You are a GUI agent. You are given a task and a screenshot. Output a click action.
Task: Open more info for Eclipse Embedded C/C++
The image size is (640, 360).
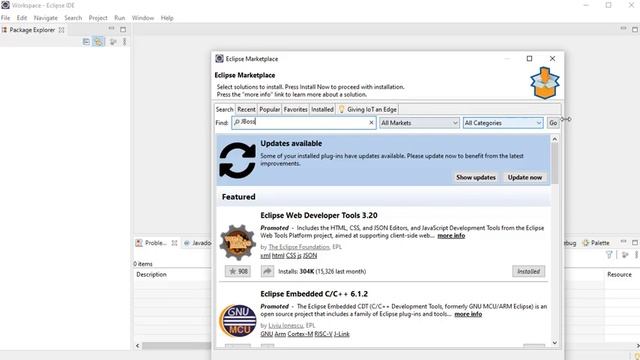(x=468, y=314)
